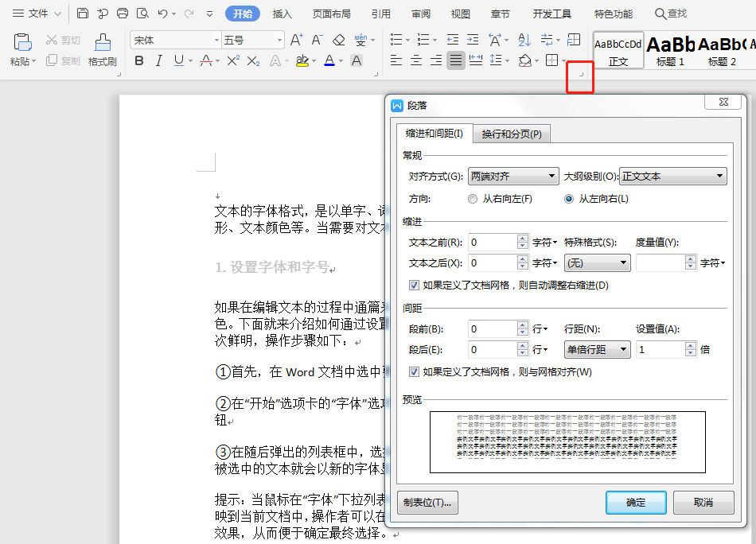Open the outline level (大纲级别) dropdown

pyautogui.click(x=672, y=177)
